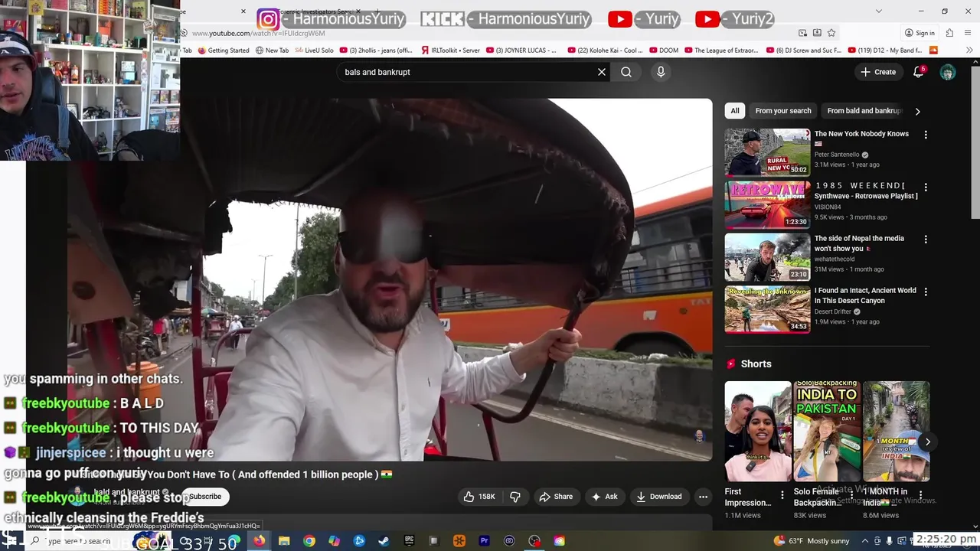Open the Peter Santenello channel link

tap(837, 155)
